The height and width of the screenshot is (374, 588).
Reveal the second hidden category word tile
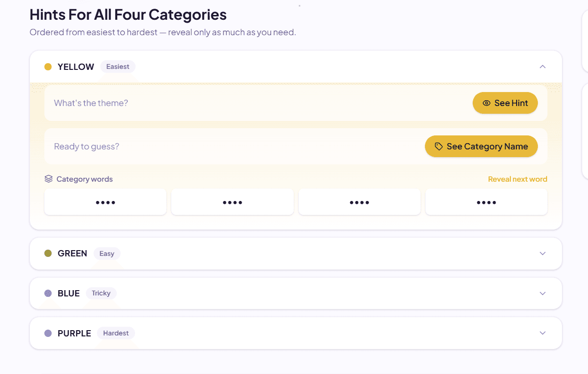[232, 202]
